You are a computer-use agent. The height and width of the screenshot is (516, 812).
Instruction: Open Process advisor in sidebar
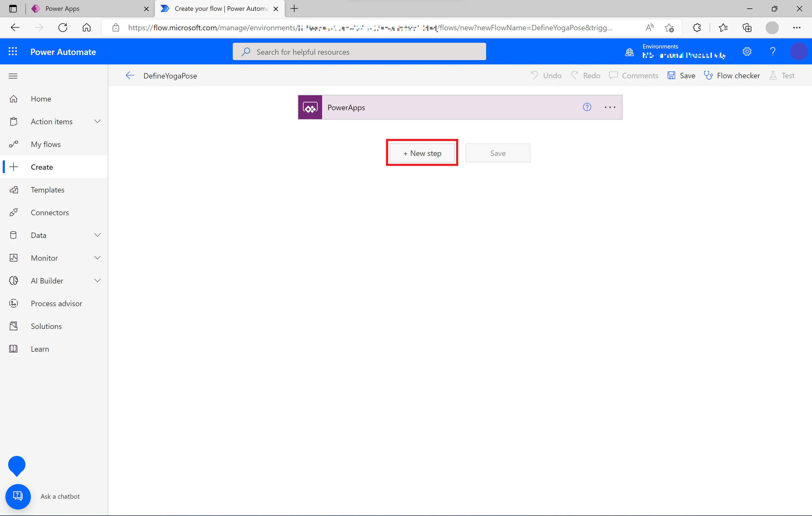pyautogui.click(x=54, y=303)
